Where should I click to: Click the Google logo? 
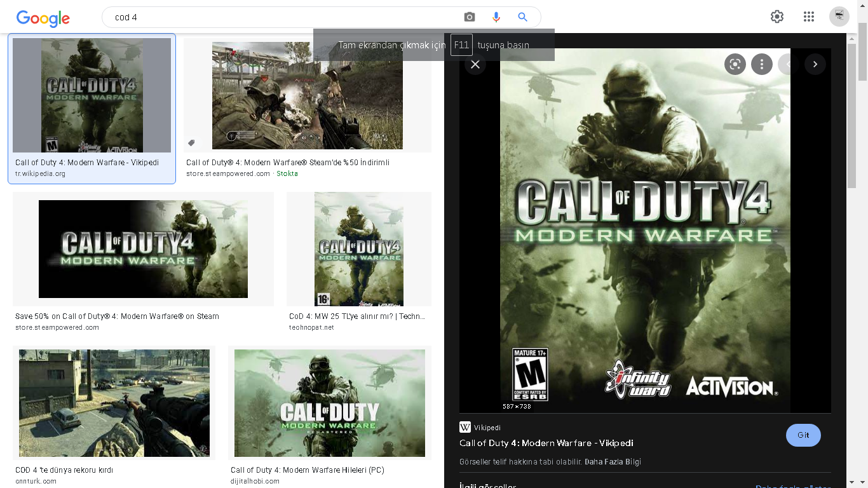click(x=43, y=18)
